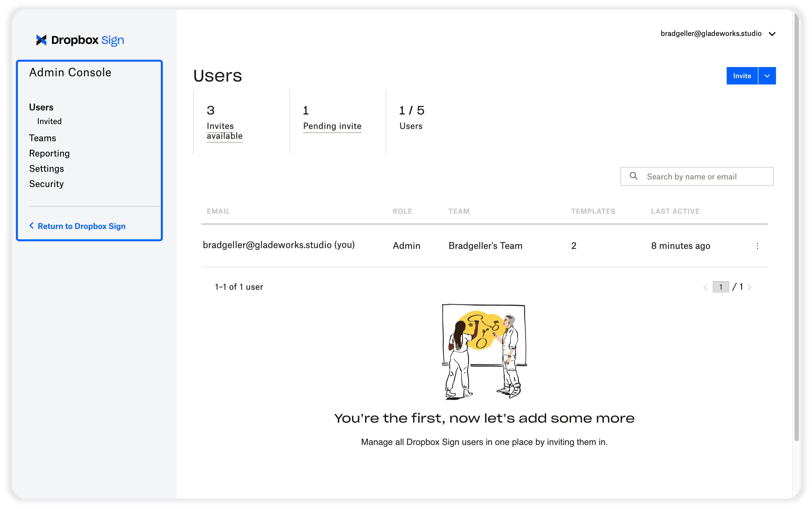Viewport: 812px width, 509px height.
Task: Go to previous page arrow
Action: (x=705, y=287)
